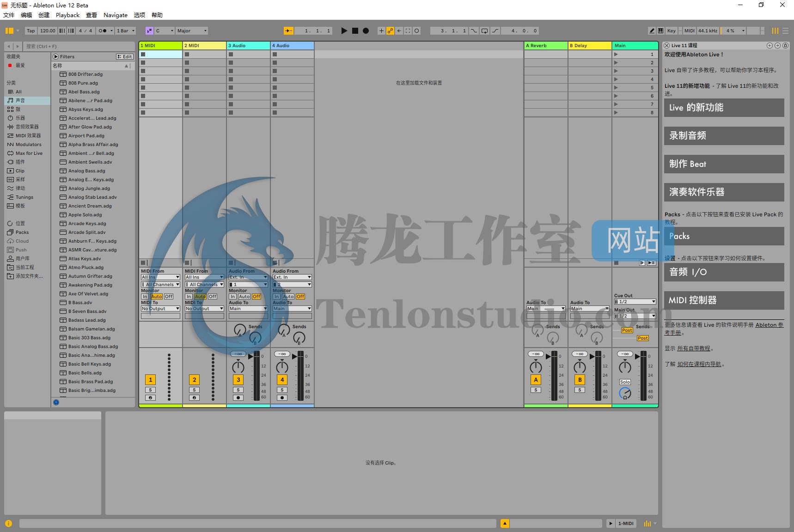Mute return track A Reverb activator
Viewport: 794px width, 532px height.
[x=536, y=380]
